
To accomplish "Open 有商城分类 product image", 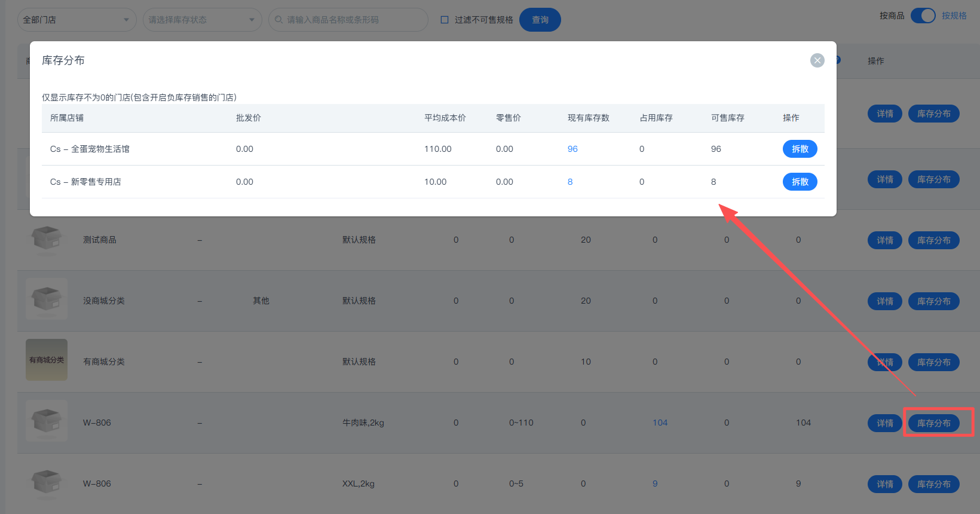I will (x=47, y=360).
